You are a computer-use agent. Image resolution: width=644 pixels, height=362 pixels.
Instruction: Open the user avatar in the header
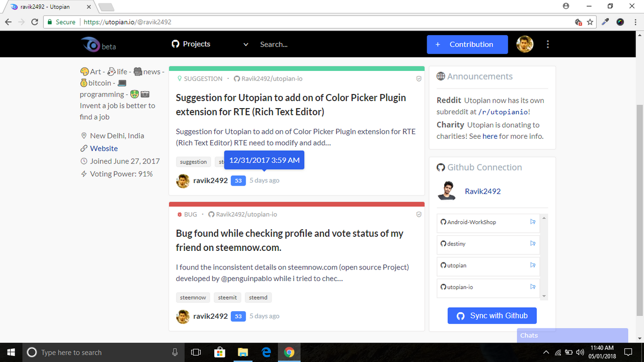pos(525,44)
